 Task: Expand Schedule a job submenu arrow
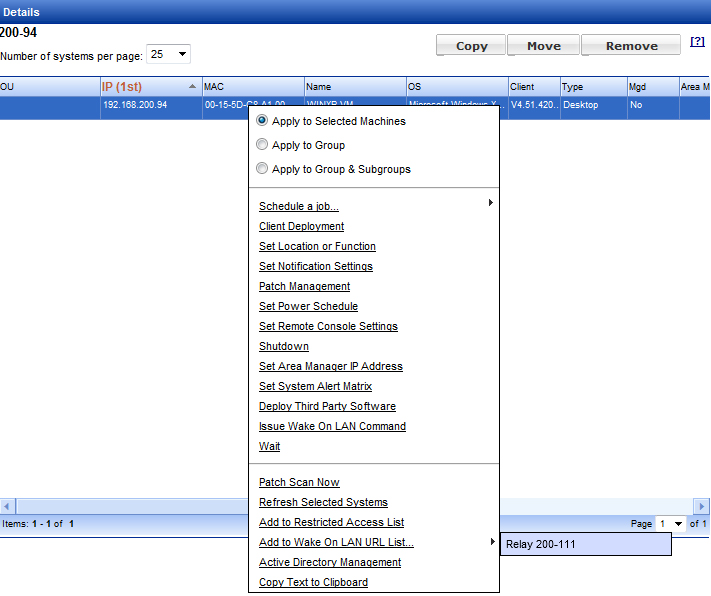490,204
